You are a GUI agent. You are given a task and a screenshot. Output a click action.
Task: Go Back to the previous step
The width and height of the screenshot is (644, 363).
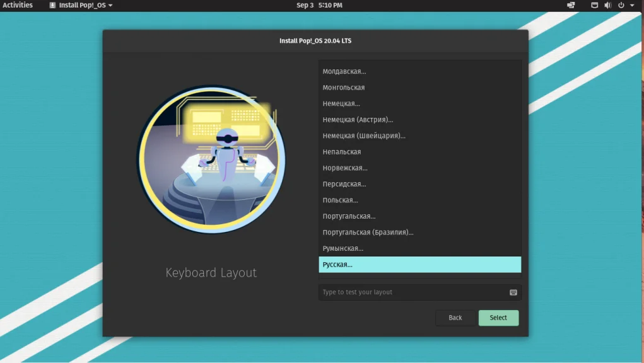click(x=455, y=318)
